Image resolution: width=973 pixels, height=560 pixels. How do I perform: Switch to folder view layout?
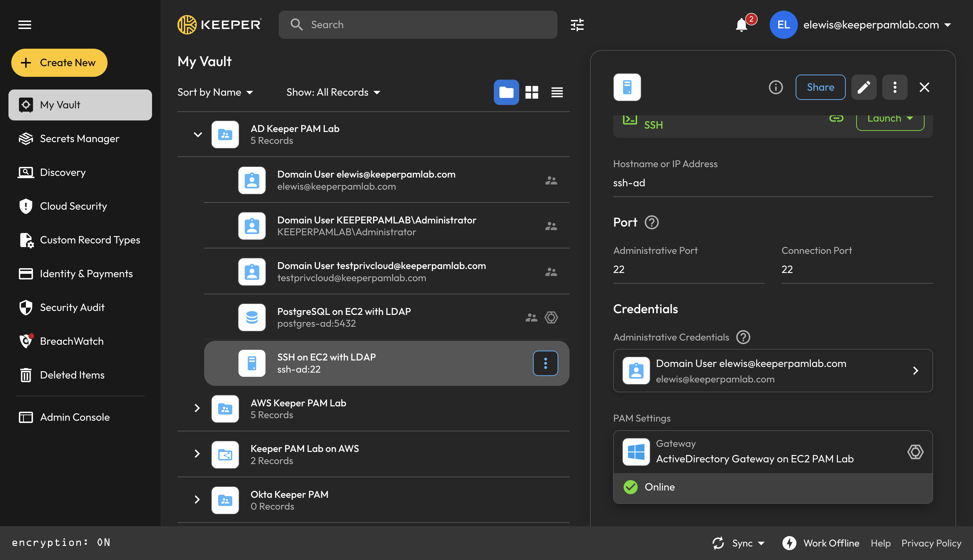point(506,92)
